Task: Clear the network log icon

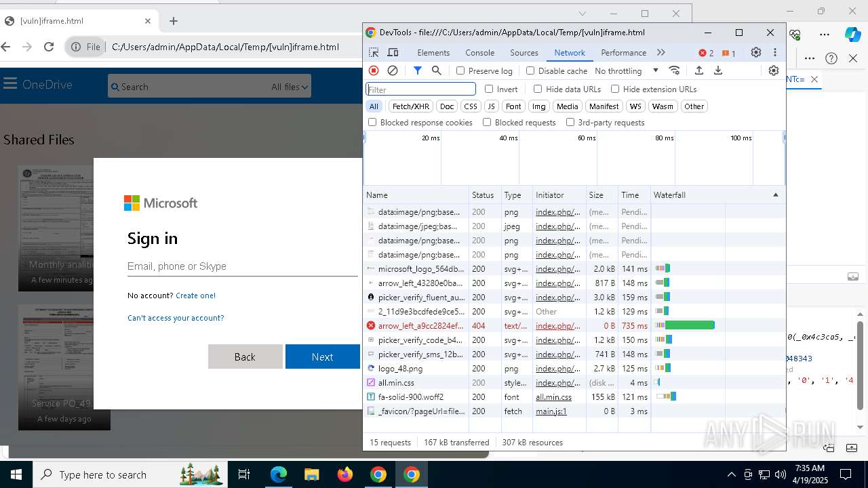Action: coord(393,70)
